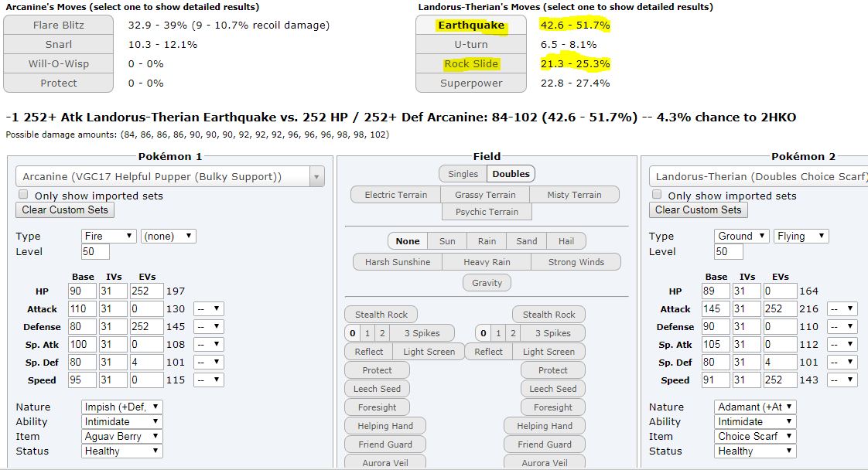
Task: Tick Pokémon 2 'Only show imported sets' checkbox
Action: point(657,196)
